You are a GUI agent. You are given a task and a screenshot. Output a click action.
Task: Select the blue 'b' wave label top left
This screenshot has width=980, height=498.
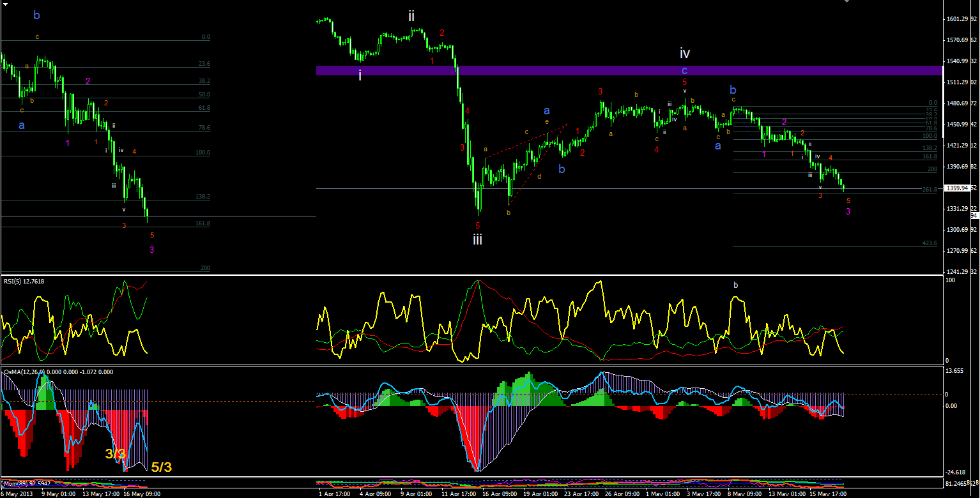tap(37, 15)
